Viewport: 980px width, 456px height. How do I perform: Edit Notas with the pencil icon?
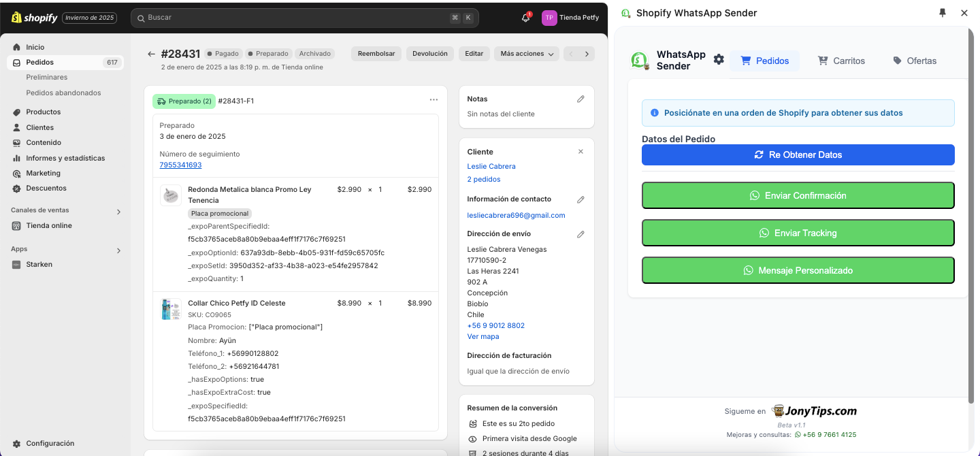coord(581,99)
